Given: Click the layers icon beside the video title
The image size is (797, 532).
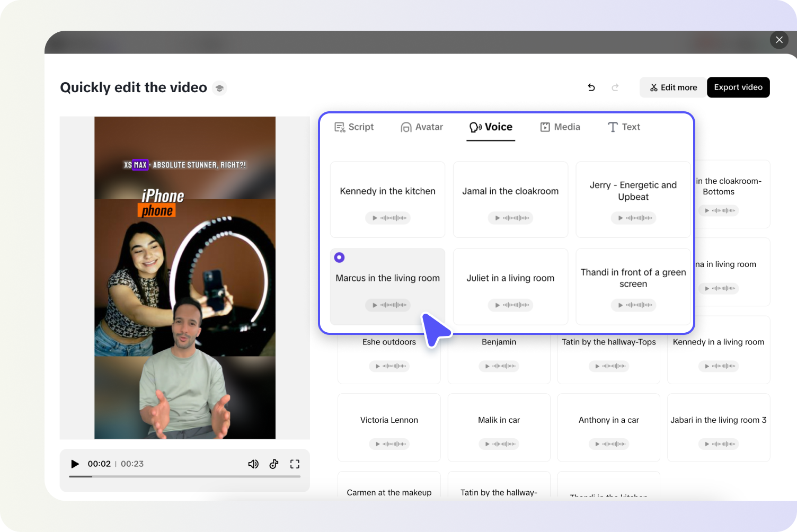Looking at the screenshot, I should coord(219,88).
